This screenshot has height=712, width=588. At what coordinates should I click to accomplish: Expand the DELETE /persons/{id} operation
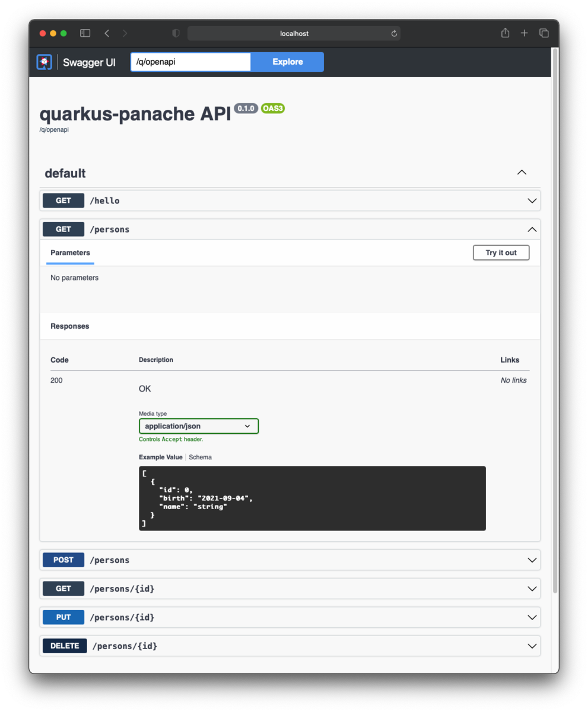(x=290, y=646)
